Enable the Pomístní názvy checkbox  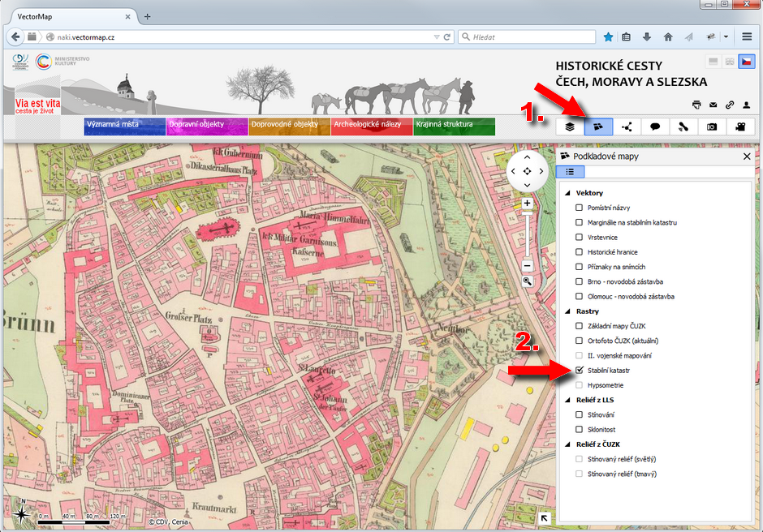point(579,208)
